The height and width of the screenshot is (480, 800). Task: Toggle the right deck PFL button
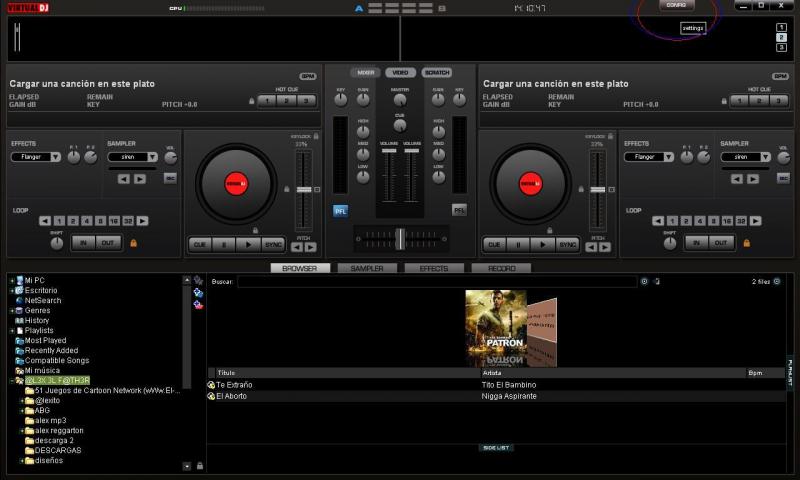(x=459, y=210)
